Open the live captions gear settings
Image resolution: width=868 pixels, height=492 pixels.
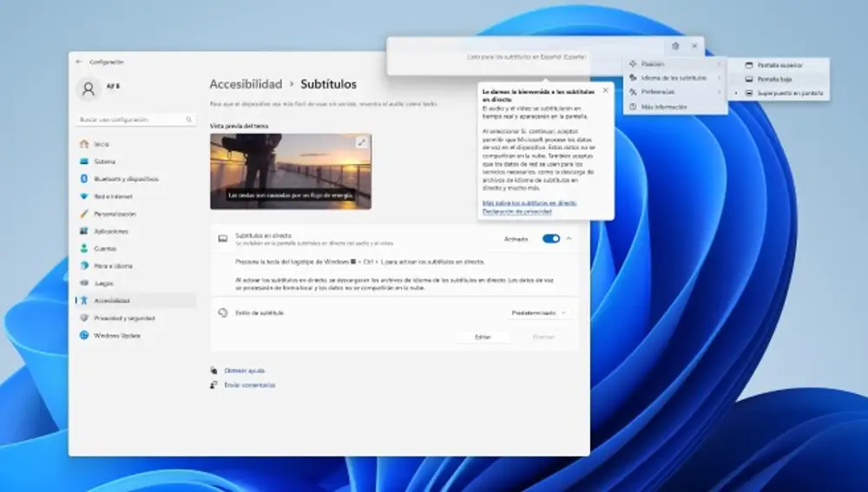tap(675, 47)
